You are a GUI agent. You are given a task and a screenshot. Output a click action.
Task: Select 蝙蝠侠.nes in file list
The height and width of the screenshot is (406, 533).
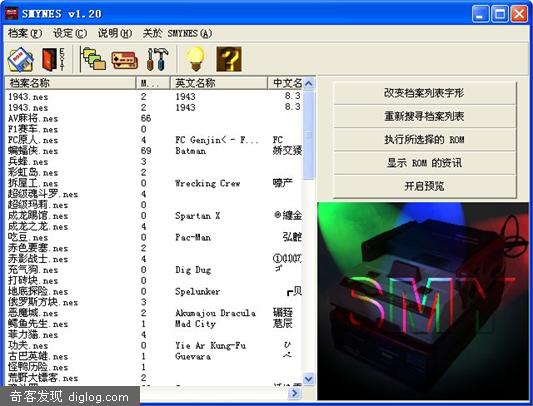point(33,151)
